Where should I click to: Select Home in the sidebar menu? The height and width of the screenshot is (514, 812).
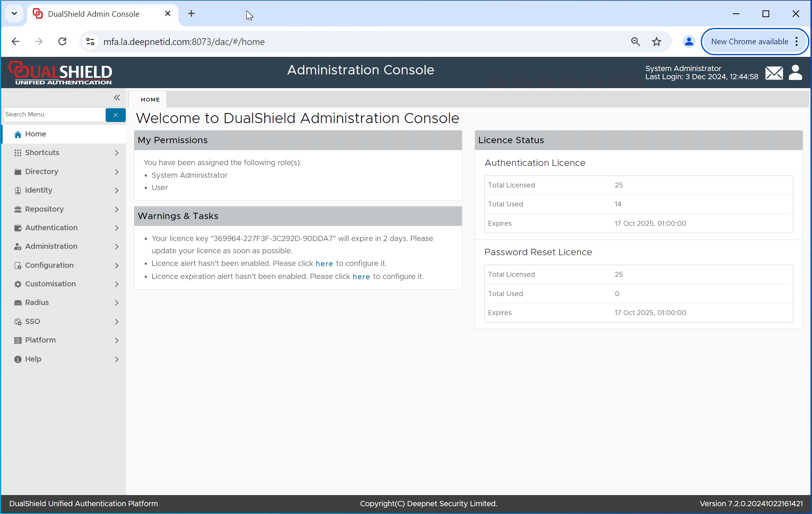click(x=36, y=134)
